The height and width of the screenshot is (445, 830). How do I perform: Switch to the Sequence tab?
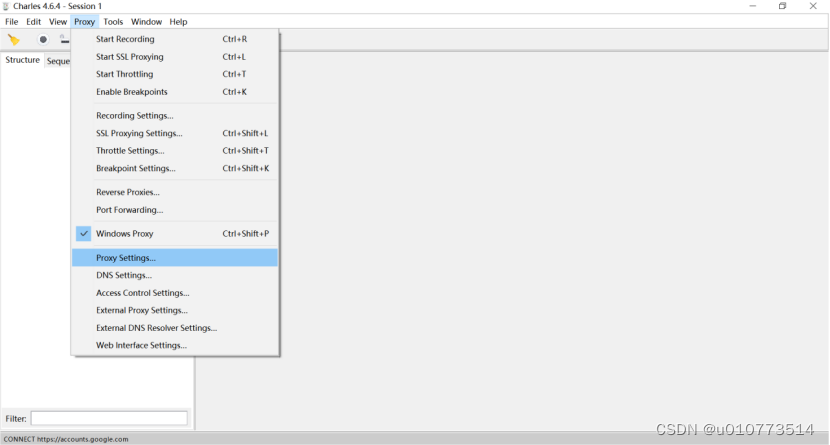coord(58,61)
